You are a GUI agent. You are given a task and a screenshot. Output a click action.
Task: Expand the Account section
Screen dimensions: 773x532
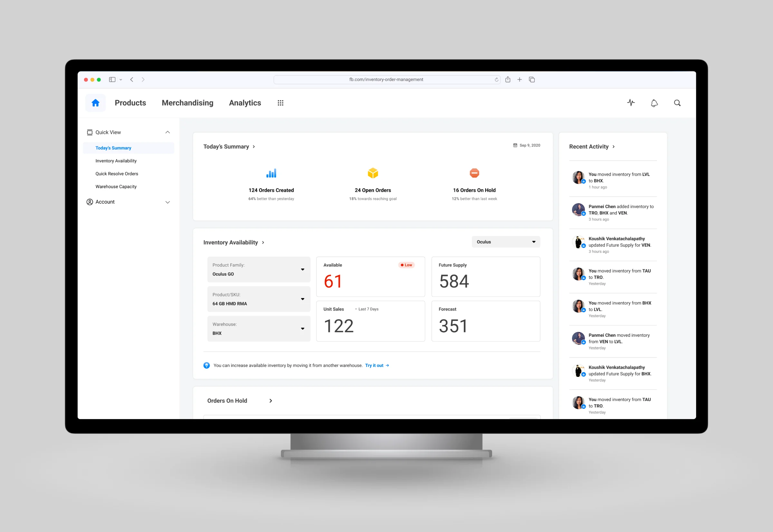167,202
